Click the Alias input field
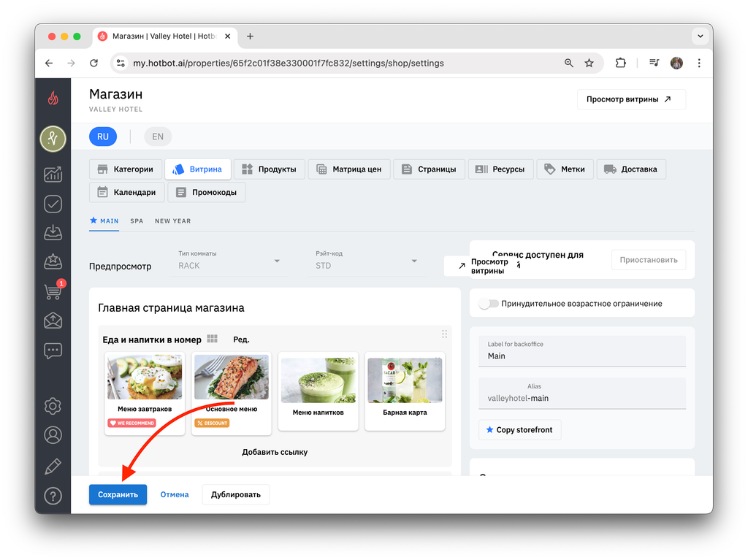The width and height of the screenshot is (748, 560). [582, 394]
